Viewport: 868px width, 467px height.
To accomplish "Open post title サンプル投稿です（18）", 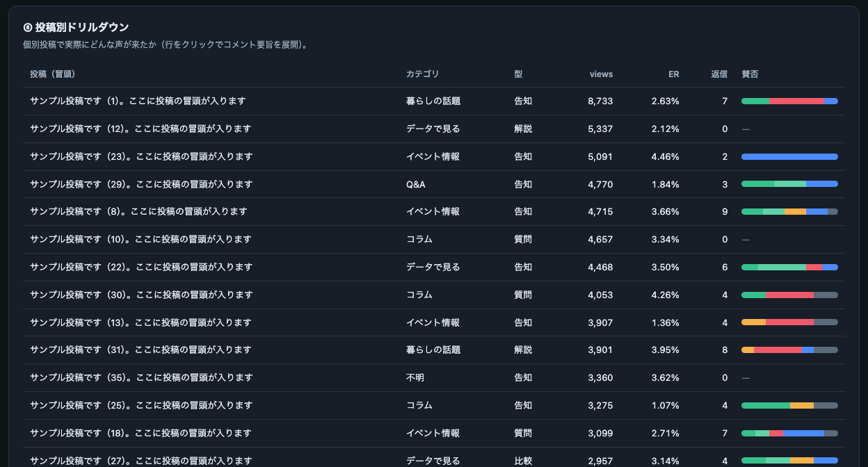I will 141,434.
